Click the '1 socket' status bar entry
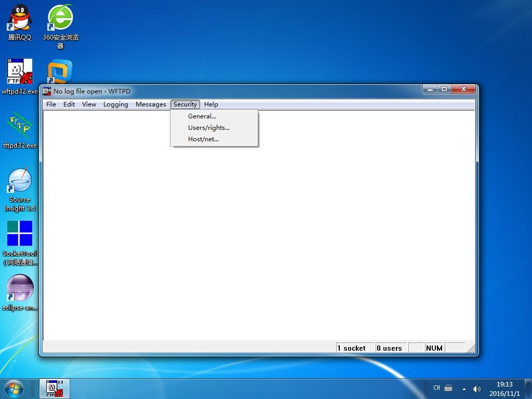This screenshot has height=399, width=532. coord(354,348)
